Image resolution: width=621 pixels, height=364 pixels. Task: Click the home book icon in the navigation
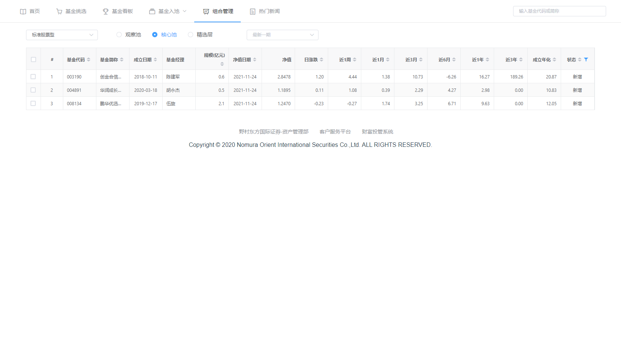pos(23,12)
